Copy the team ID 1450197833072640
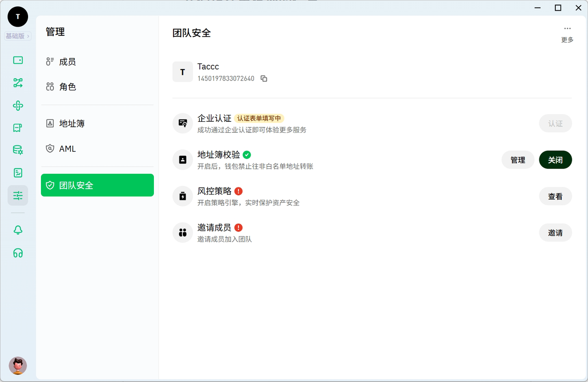The width and height of the screenshot is (588, 382). pyautogui.click(x=264, y=79)
